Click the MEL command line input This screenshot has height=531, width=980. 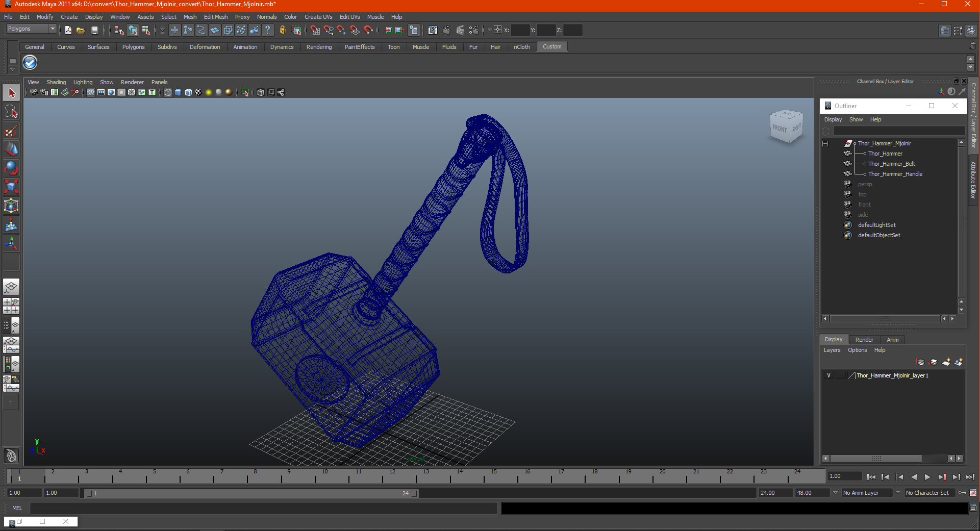tap(263, 508)
